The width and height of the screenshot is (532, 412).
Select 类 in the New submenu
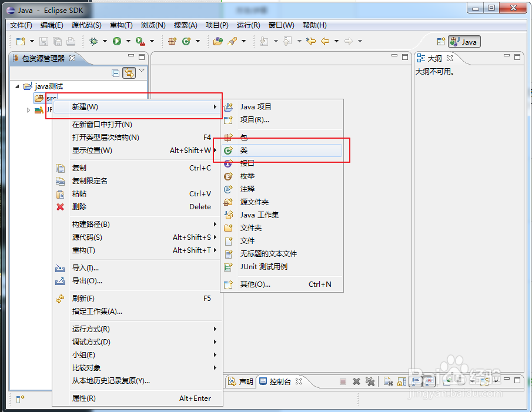pos(282,150)
